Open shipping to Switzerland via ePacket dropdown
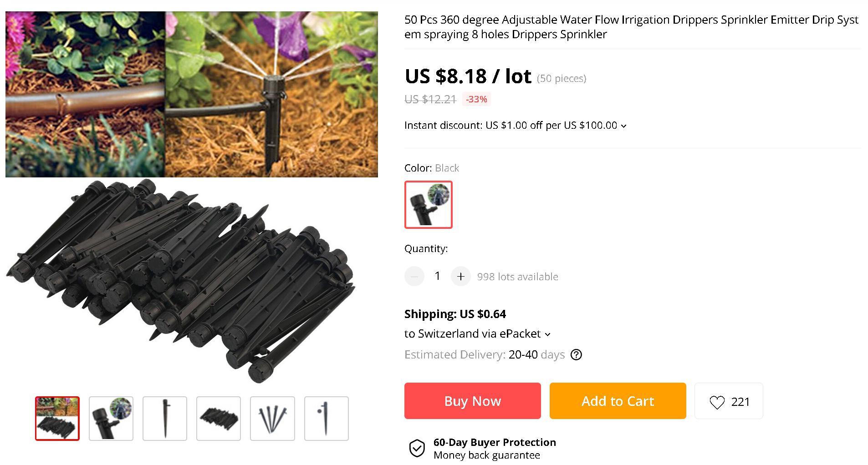 [547, 334]
